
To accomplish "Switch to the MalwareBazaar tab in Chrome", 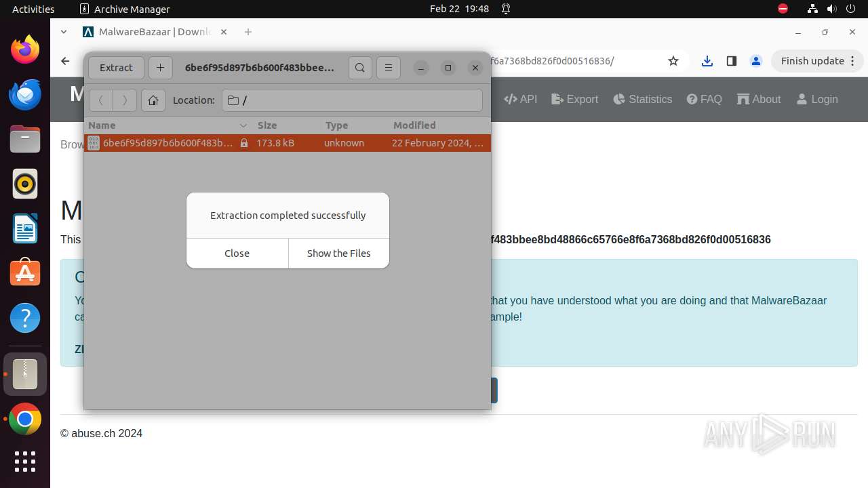I will point(155,32).
